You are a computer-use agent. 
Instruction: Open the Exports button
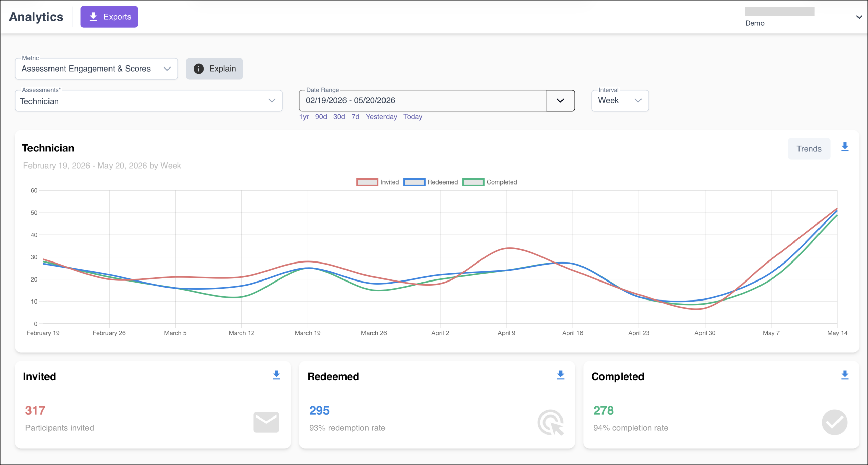[x=109, y=17]
